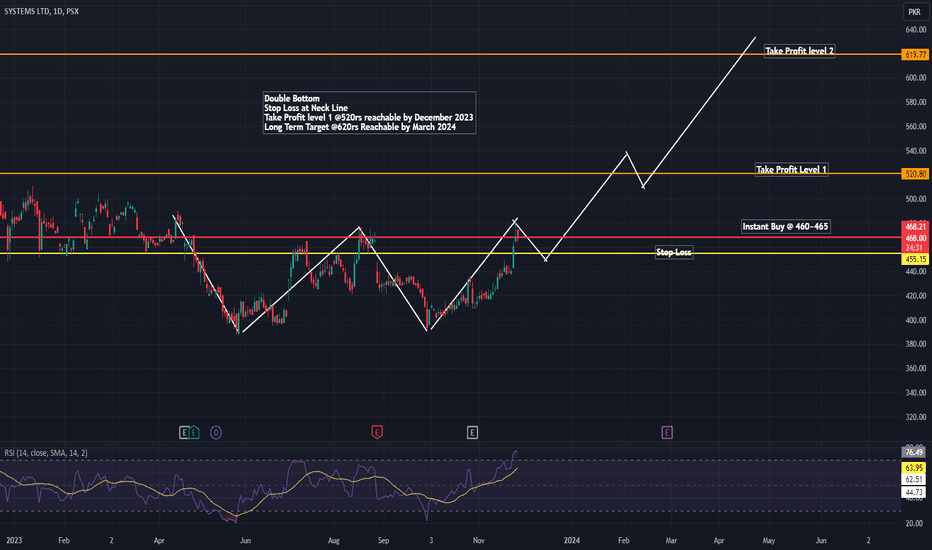Click the 2024 time axis label
The height and width of the screenshot is (550, 932).
pos(572,540)
